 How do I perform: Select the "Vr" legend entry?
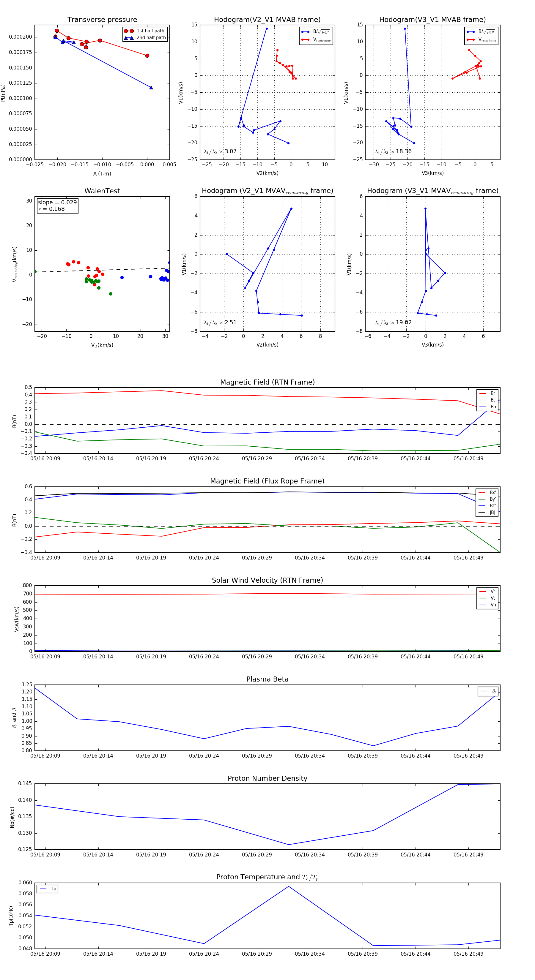[487, 592]
